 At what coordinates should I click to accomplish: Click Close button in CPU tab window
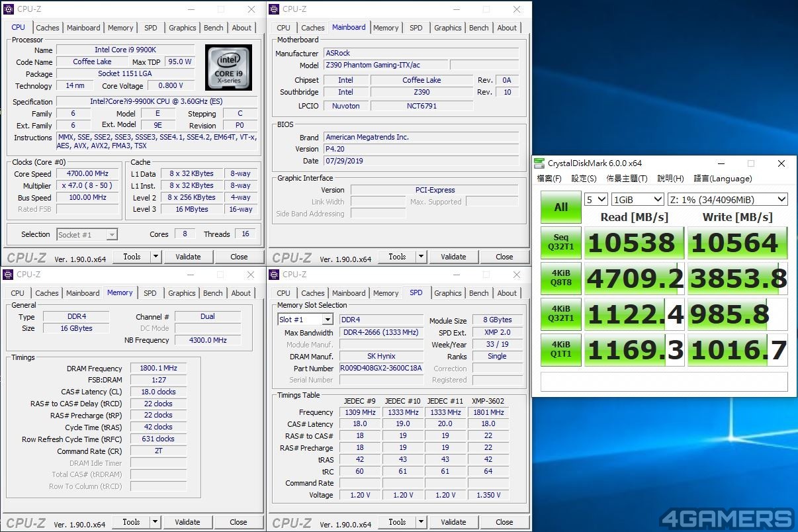(x=239, y=257)
